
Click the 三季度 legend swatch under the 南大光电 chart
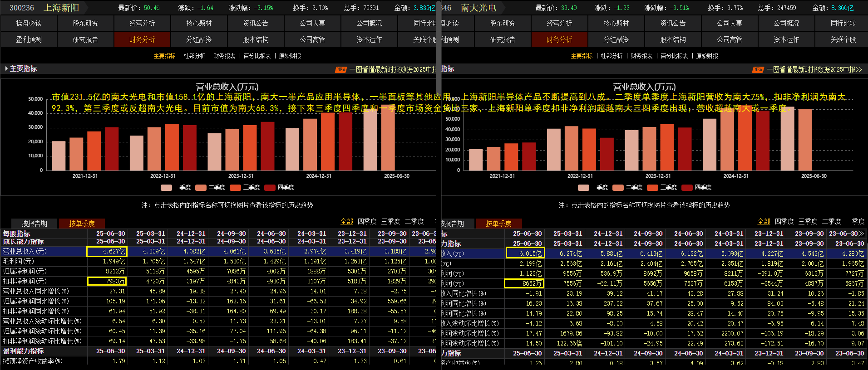(652, 187)
